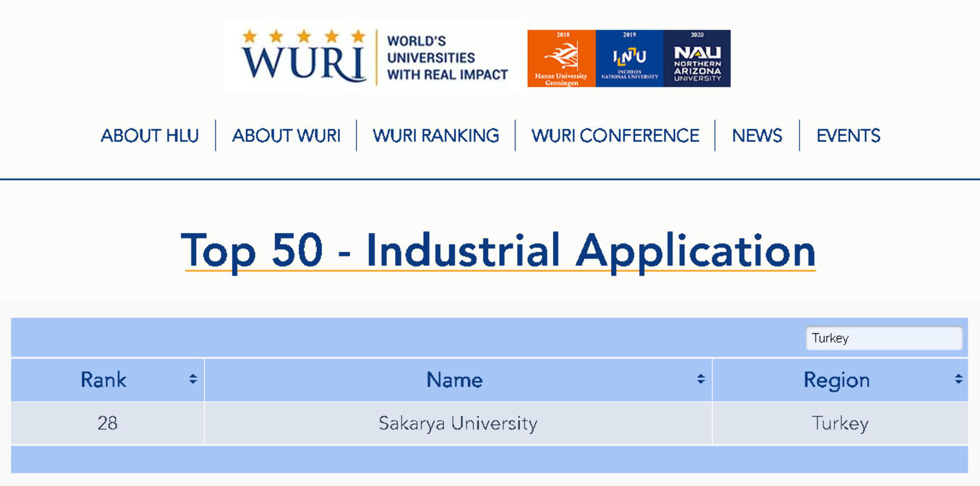This screenshot has height=486, width=980.
Task: Open the ABOUT HLU menu
Action: pyautogui.click(x=150, y=136)
